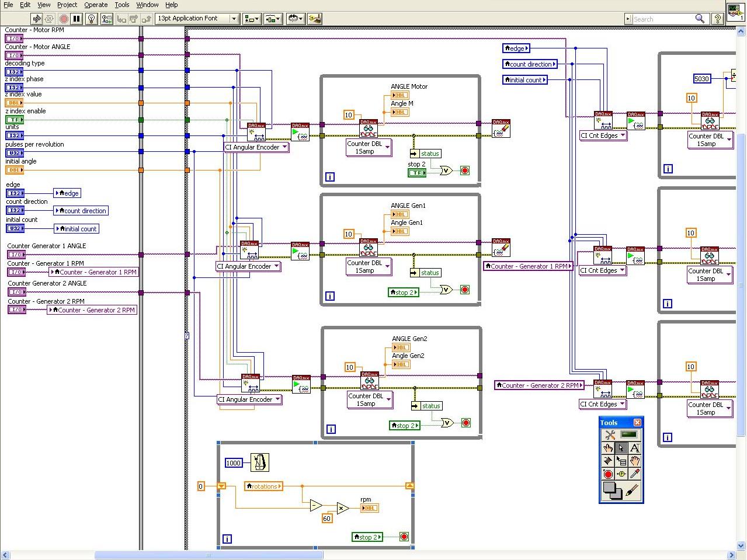This screenshot has height=560, width=747.
Task: Open the Reorder dropdown in toolbar
Action: point(296,19)
